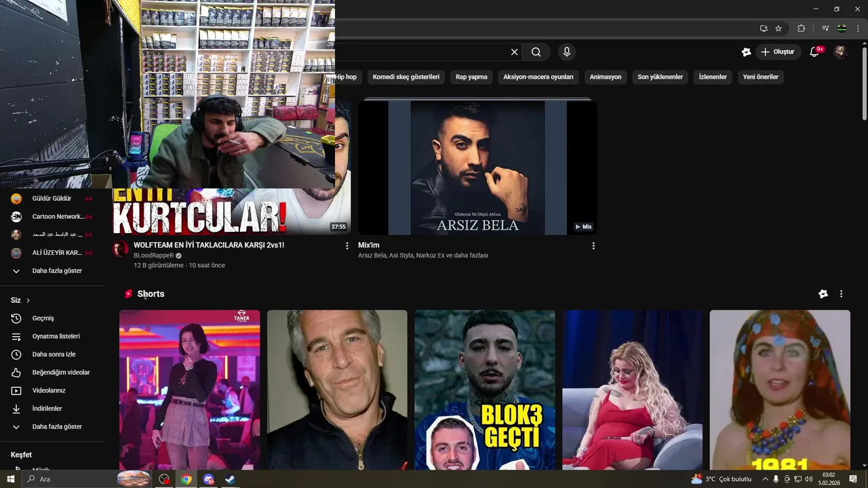The image size is (868, 488).
Task: Open the YouTube account avatar menu
Action: click(840, 52)
